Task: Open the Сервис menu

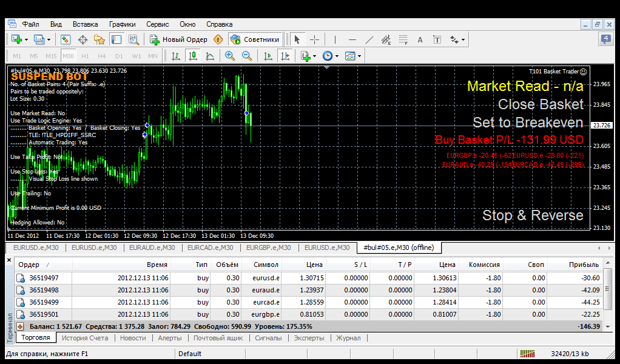Action: [158, 24]
